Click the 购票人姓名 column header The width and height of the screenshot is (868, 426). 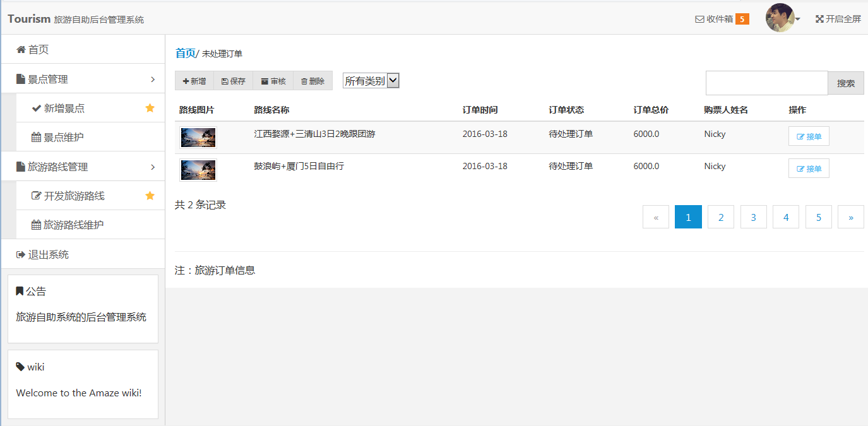pos(726,110)
